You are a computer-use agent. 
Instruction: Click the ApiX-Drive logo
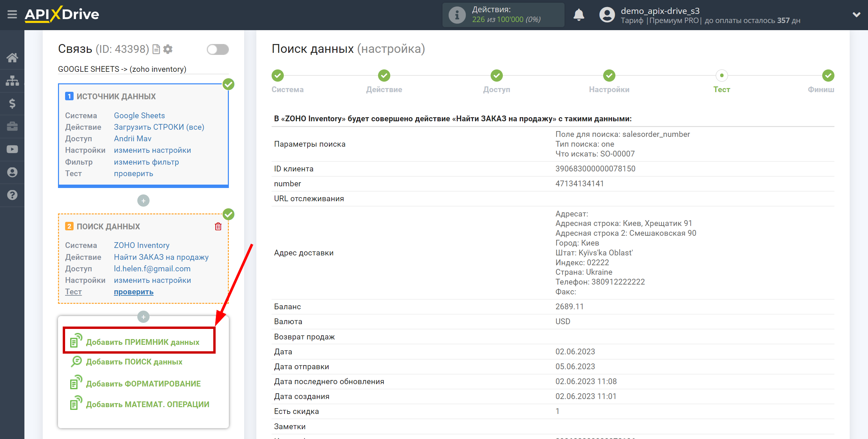62,14
